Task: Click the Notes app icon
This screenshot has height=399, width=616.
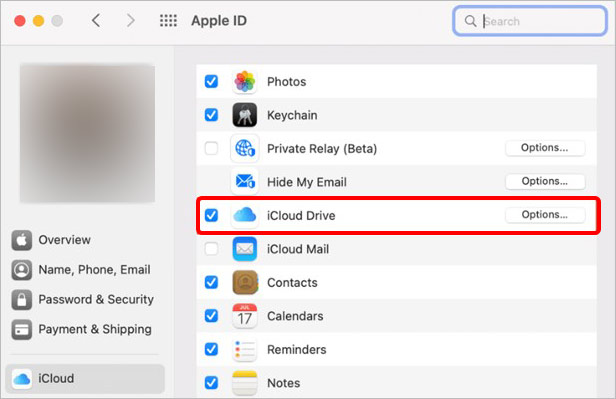Action: click(x=244, y=383)
